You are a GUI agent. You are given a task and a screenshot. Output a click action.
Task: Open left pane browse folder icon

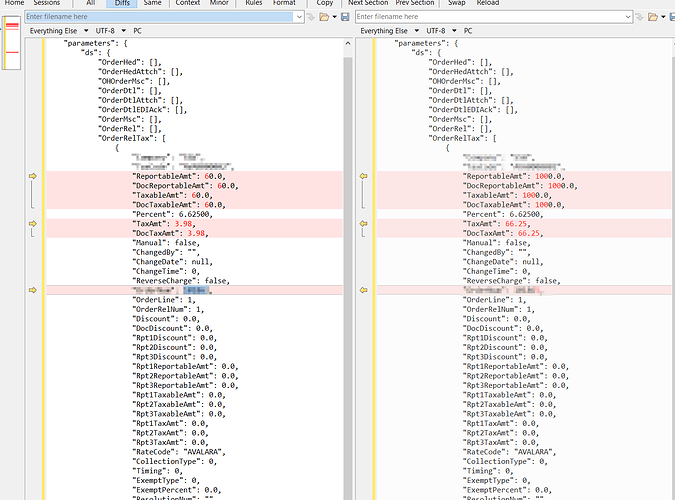[x=324, y=17]
